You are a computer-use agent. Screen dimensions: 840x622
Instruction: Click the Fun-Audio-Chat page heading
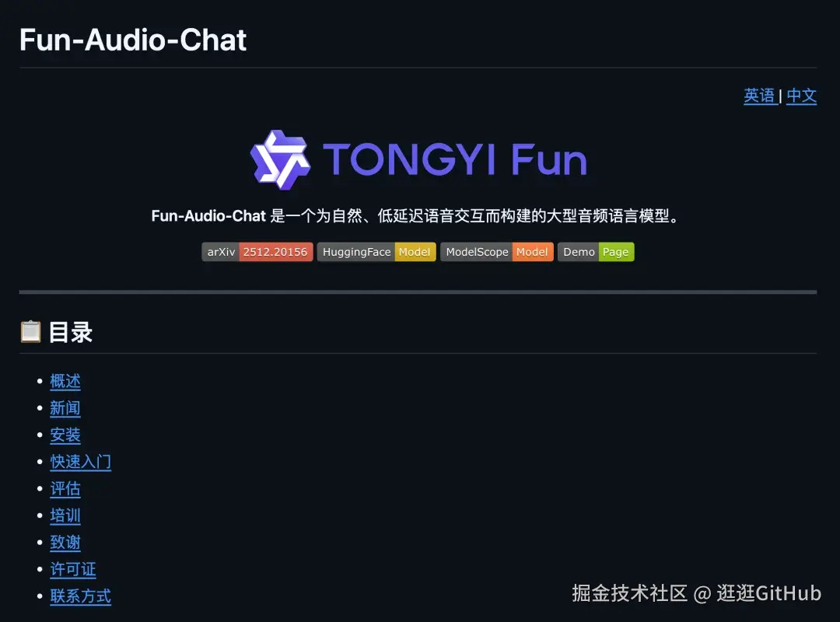(x=133, y=40)
